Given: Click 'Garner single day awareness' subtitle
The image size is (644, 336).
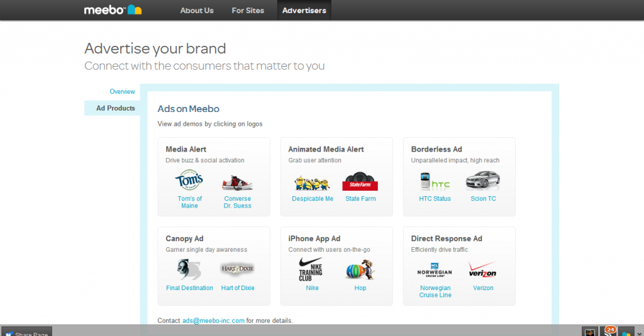Looking at the screenshot, I should pyautogui.click(x=206, y=249).
